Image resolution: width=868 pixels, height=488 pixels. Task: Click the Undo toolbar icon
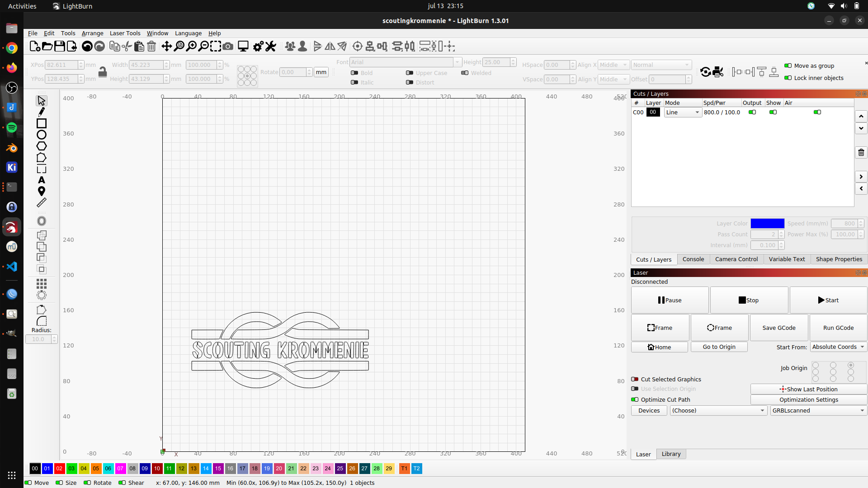(x=87, y=46)
